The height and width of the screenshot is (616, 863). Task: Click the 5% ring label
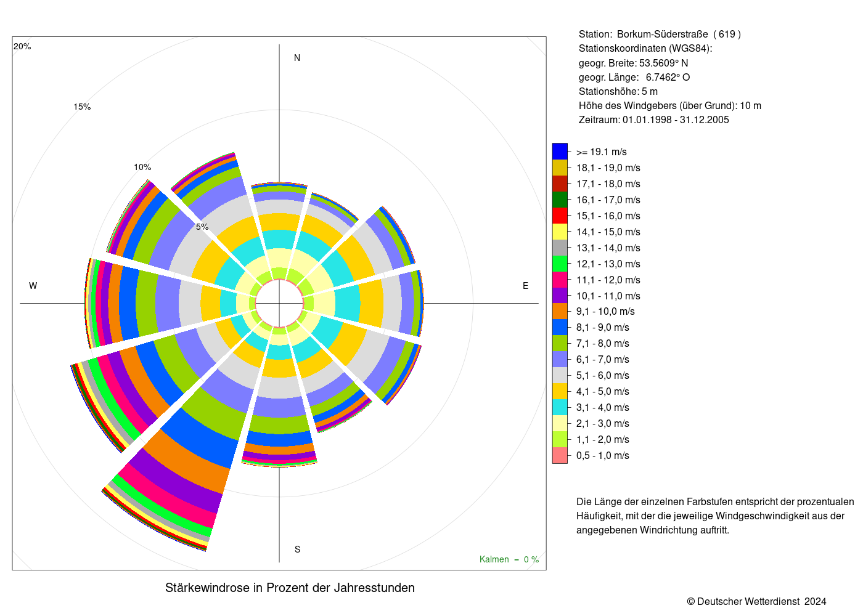(202, 227)
